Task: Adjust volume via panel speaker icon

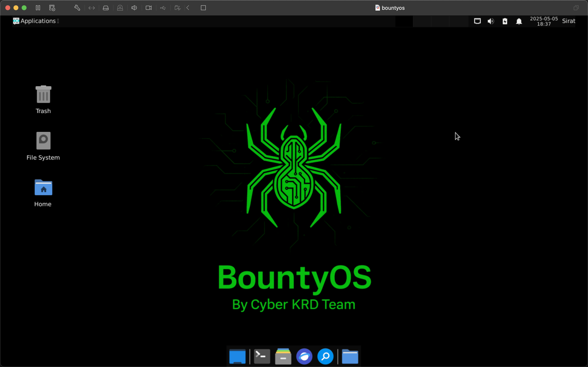Action: [x=491, y=21]
